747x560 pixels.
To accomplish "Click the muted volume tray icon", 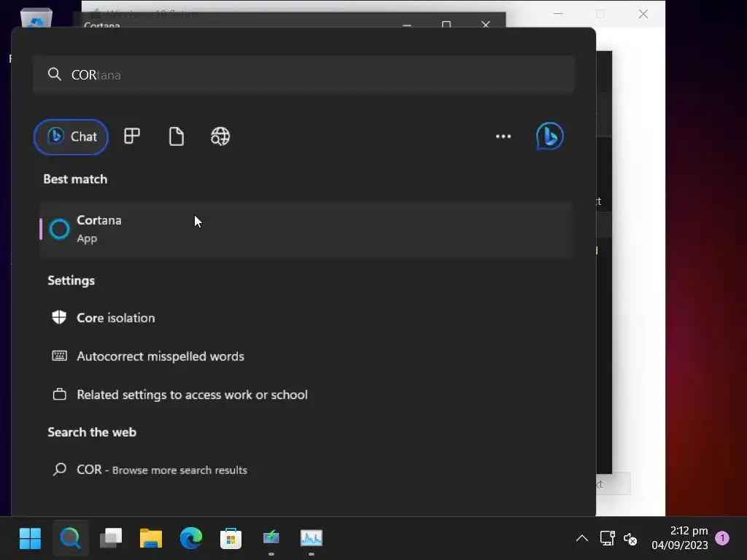I will click(x=630, y=539).
